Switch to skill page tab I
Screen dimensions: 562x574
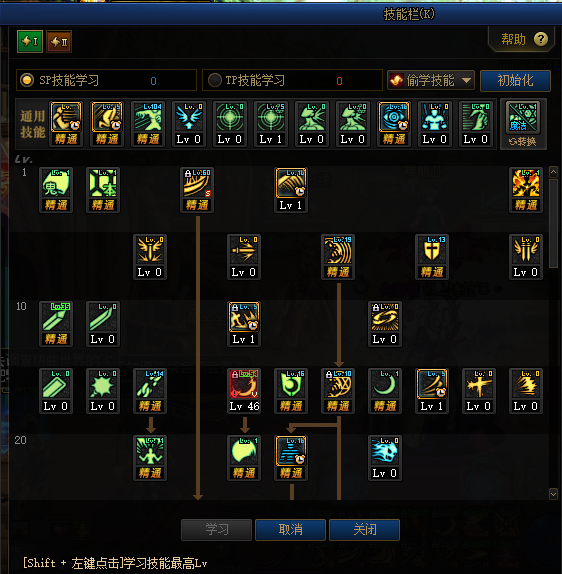pyautogui.click(x=30, y=41)
